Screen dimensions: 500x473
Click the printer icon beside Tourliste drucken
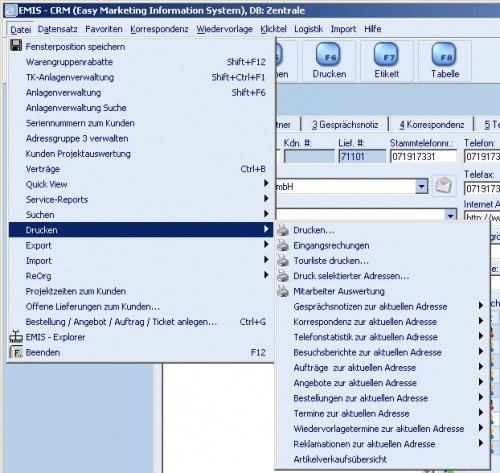tap(283, 261)
